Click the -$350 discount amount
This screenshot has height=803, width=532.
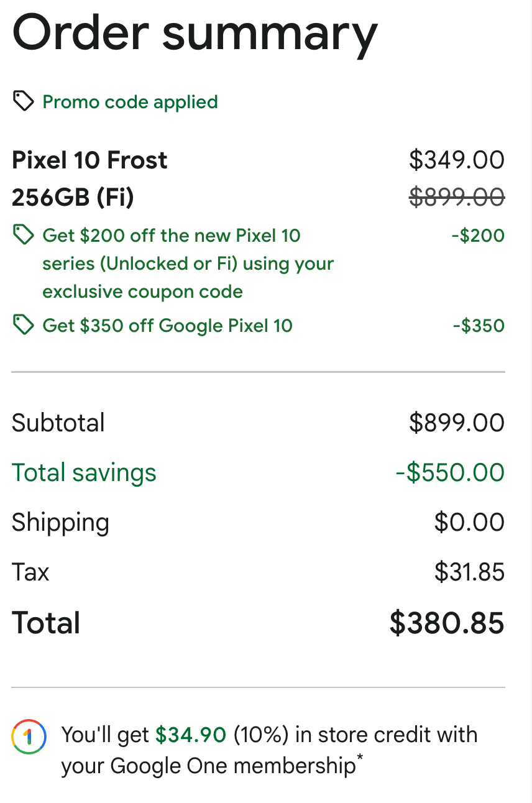478,326
